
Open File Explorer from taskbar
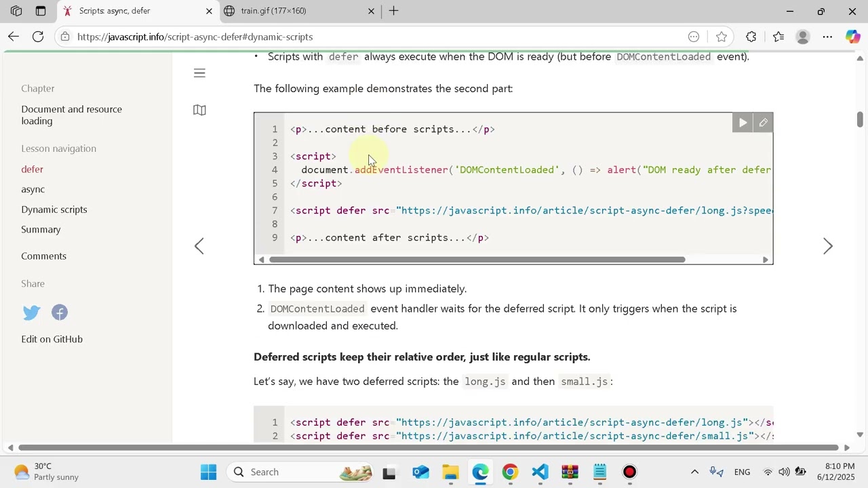pyautogui.click(x=450, y=472)
